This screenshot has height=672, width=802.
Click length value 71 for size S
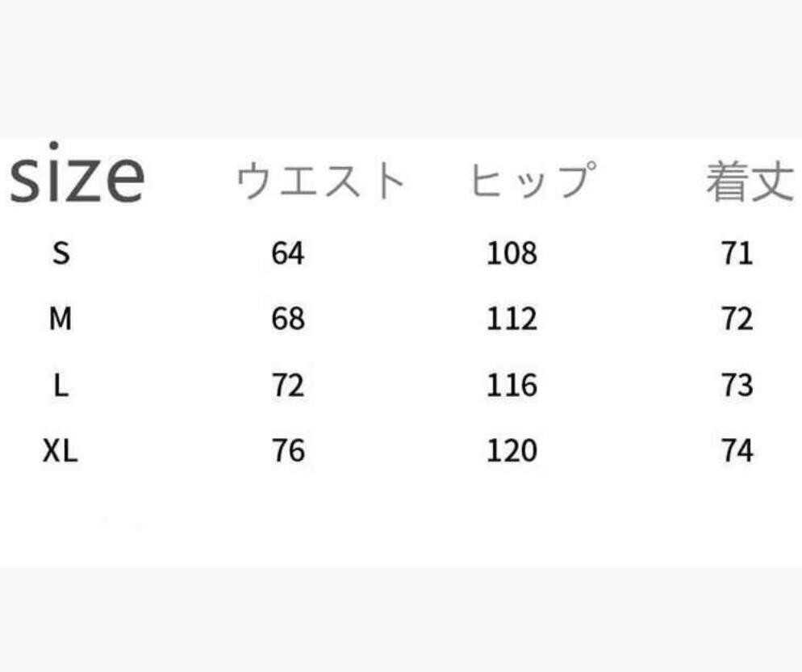pos(737,254)
